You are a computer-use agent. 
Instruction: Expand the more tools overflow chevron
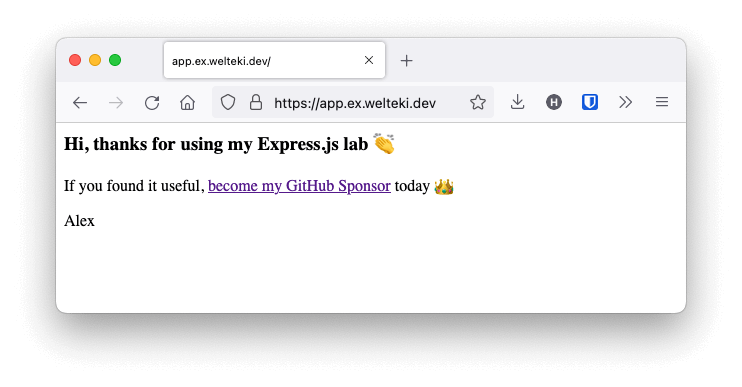click(x=626, y=102)
